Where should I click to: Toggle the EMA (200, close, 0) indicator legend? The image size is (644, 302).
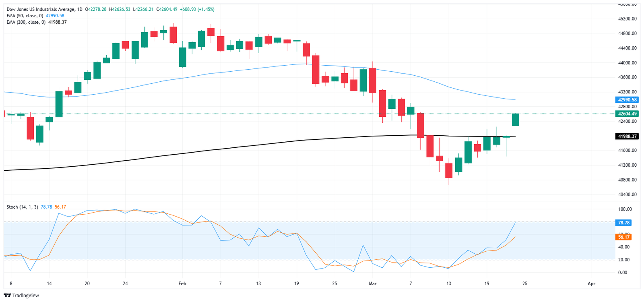[x=27, y=22]
